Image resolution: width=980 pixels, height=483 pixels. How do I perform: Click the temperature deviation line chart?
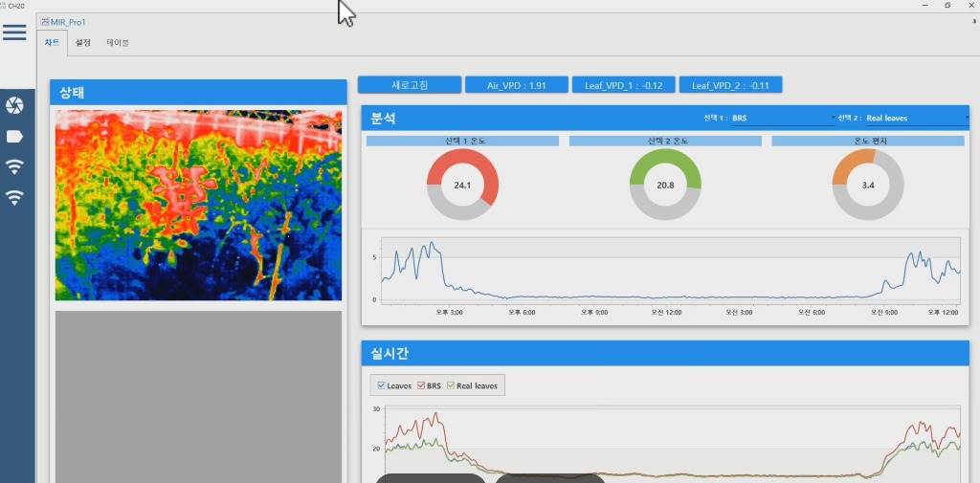pyautogui.click(x=670, y=272)
